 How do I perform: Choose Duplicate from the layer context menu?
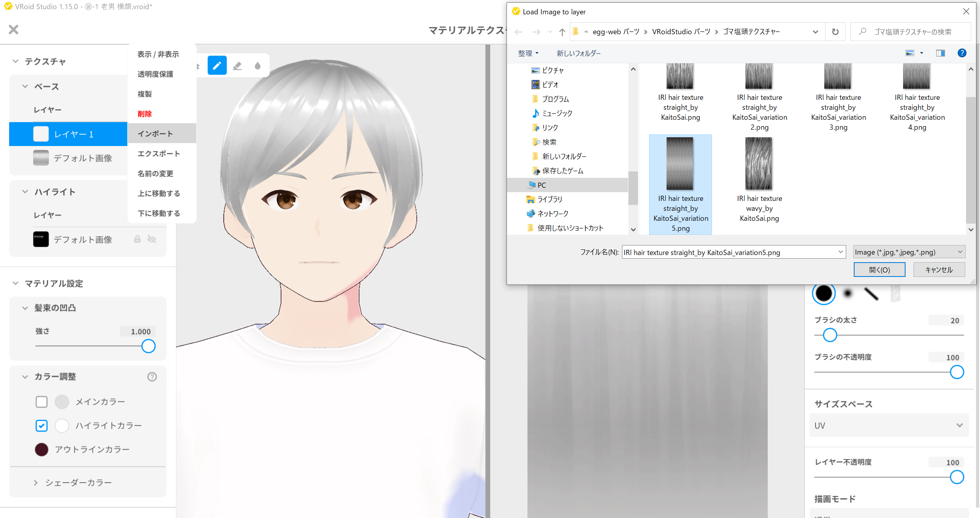point(145,94)
